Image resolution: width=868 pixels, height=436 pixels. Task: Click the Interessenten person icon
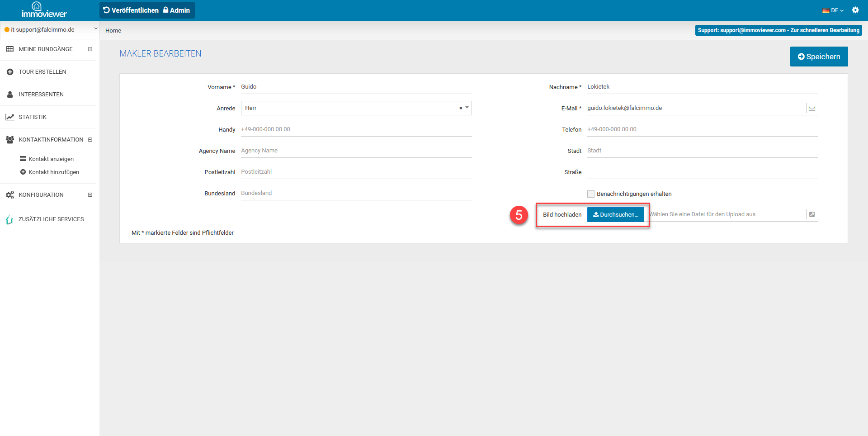pyautogui.click(x=10, y=95)
